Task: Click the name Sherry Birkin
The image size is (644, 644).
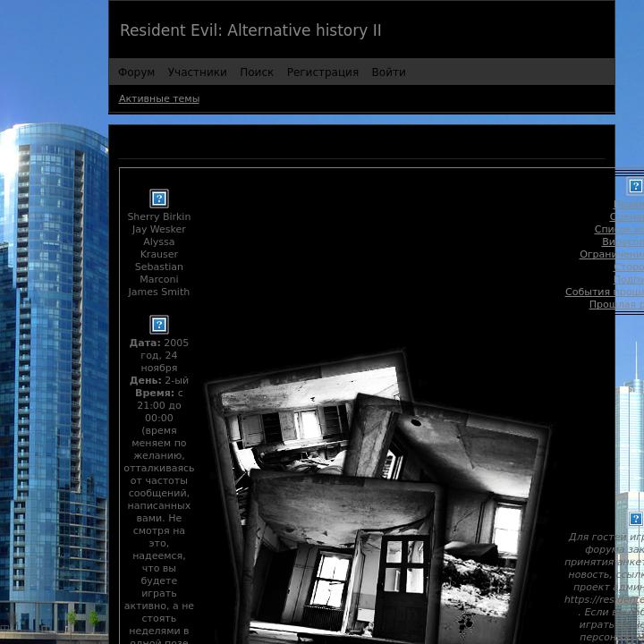Action: [159, 216]
